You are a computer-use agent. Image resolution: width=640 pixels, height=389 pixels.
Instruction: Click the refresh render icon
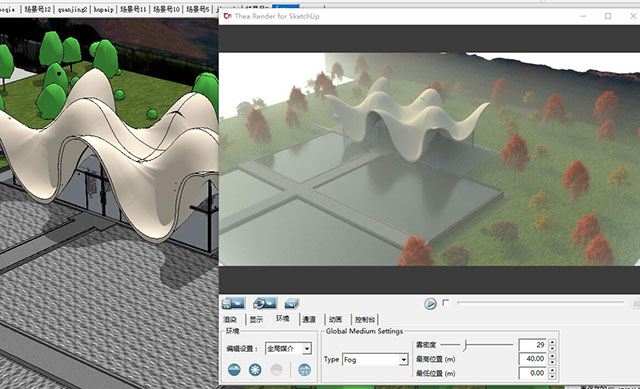coord(264,303)
